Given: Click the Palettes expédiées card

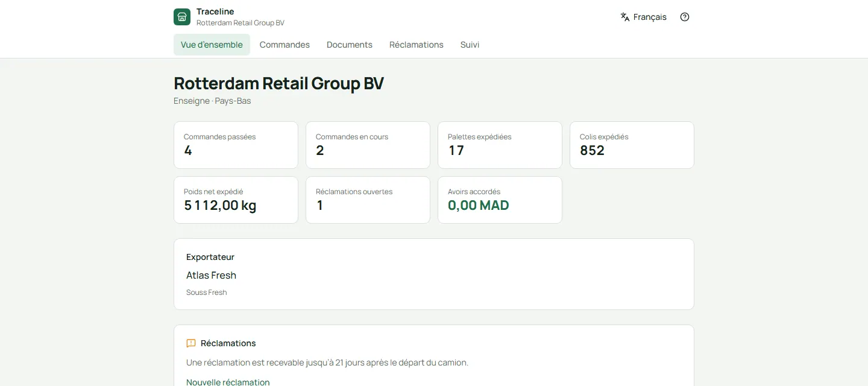Looking at the screenshot, I should 500,145.
